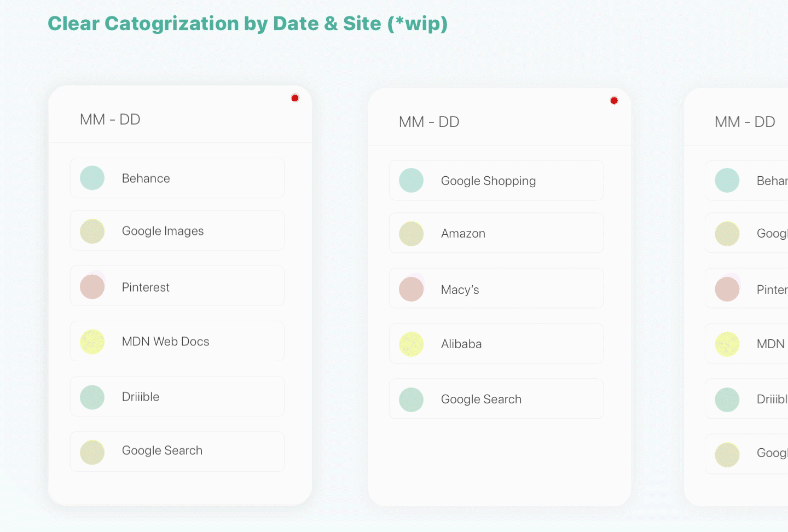The height and width of the screenshot is (532, 788).
Task: Click the pink Macy's circle icon
Action: pos(412,290)
